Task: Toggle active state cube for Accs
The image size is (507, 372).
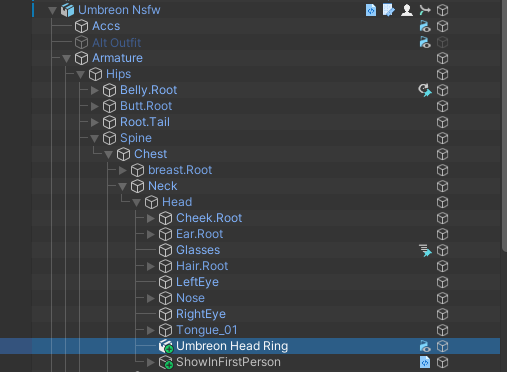Action: pos(442,26)
